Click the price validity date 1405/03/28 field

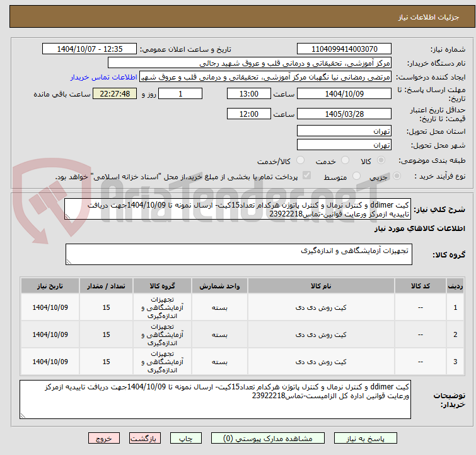point(344,114)
